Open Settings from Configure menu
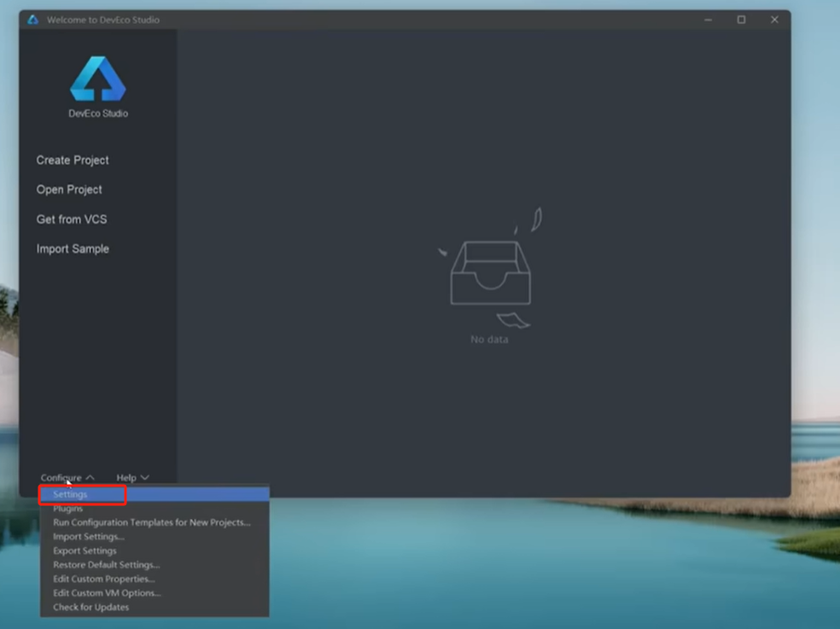Viewport: 840px width, 629px height. pyautogui.click(x=155, y=494)
